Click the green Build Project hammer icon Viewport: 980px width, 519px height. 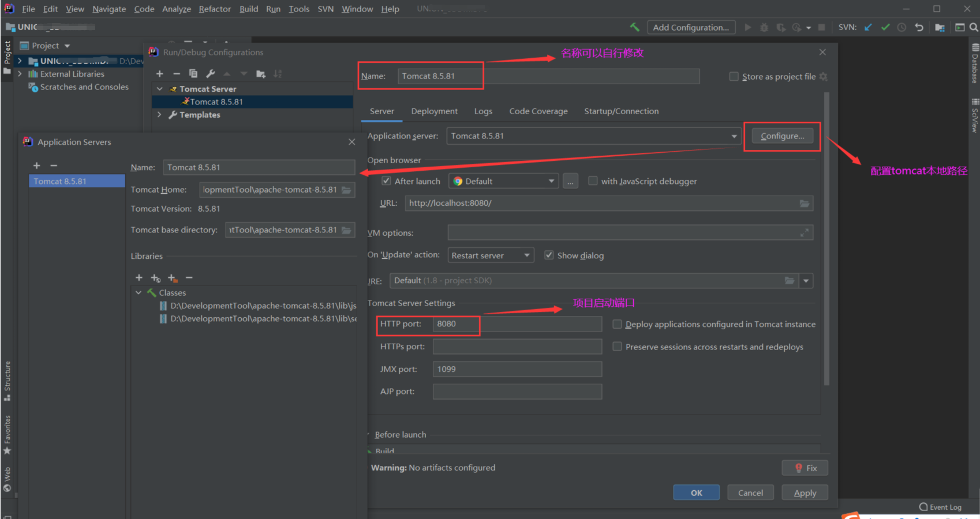[635, 27]
